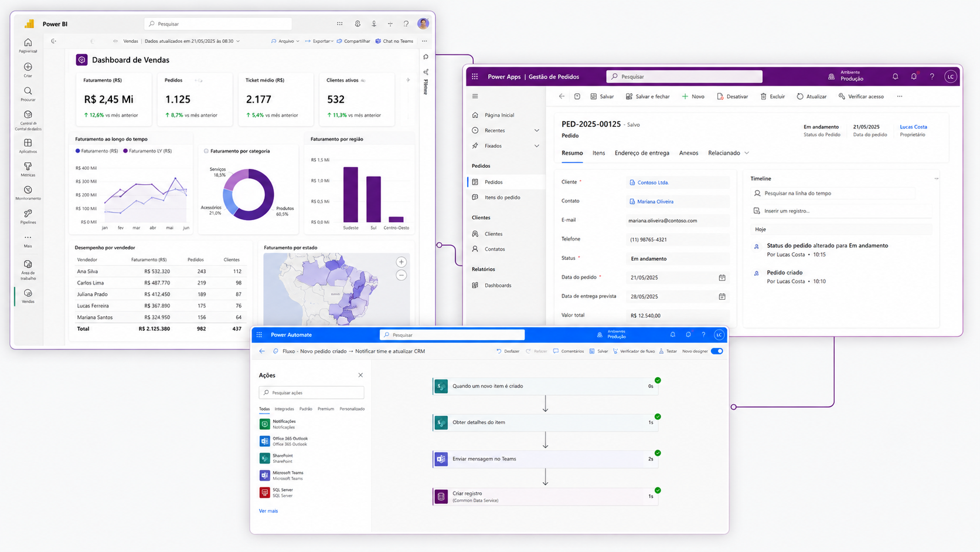Click Power Apps notifications bell

click(x=895, y=76)
